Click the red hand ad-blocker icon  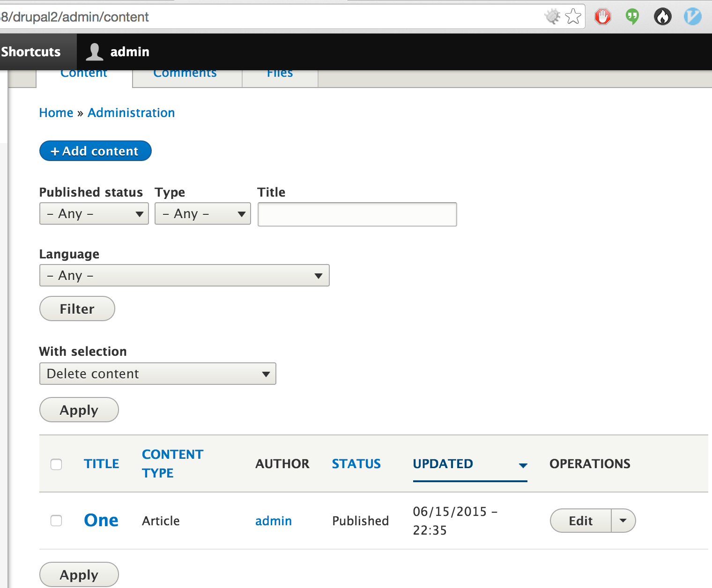point(602,16)
